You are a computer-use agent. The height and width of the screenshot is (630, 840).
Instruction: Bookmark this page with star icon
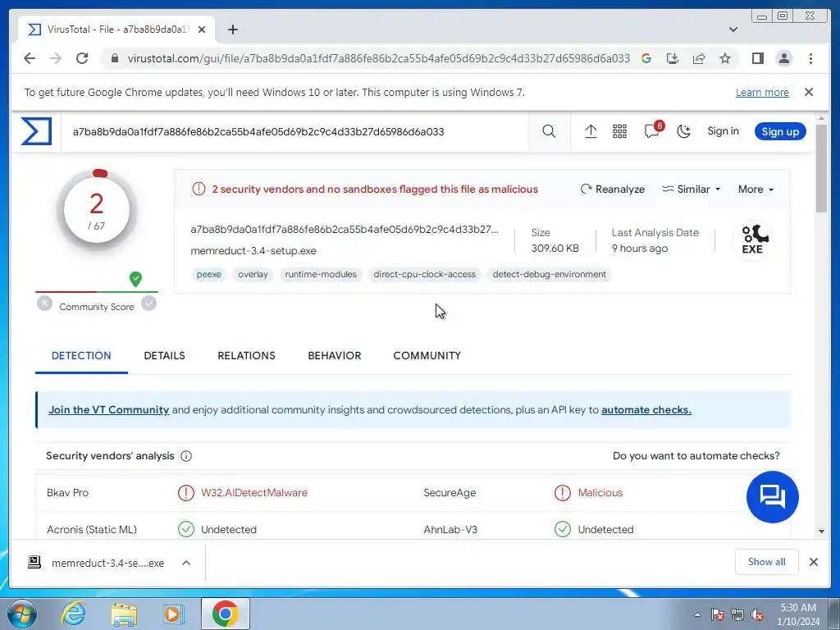725,58
